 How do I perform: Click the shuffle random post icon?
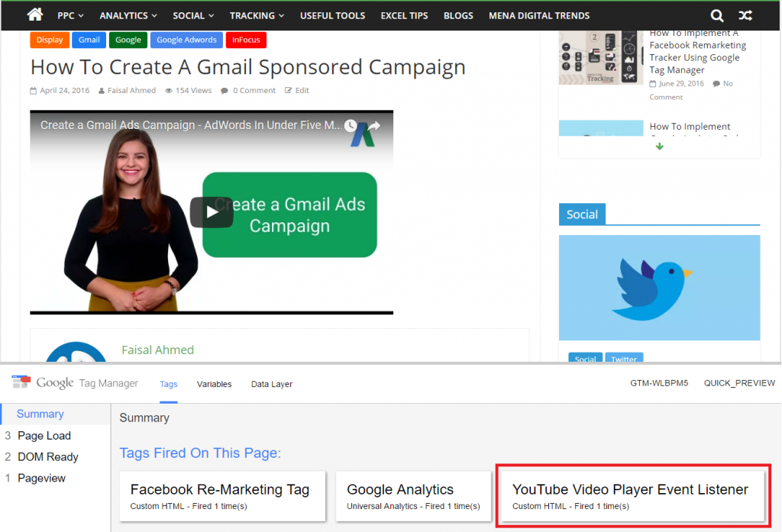tap(745, 15)
